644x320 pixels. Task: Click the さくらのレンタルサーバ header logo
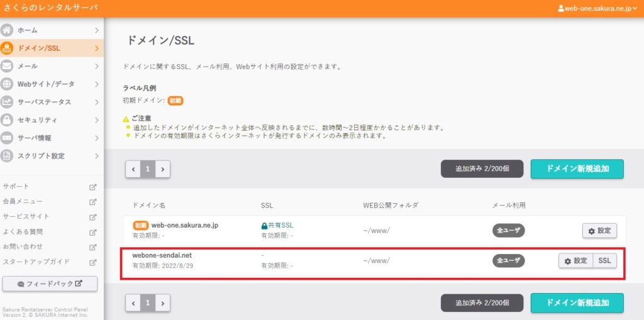coord(50,8)
